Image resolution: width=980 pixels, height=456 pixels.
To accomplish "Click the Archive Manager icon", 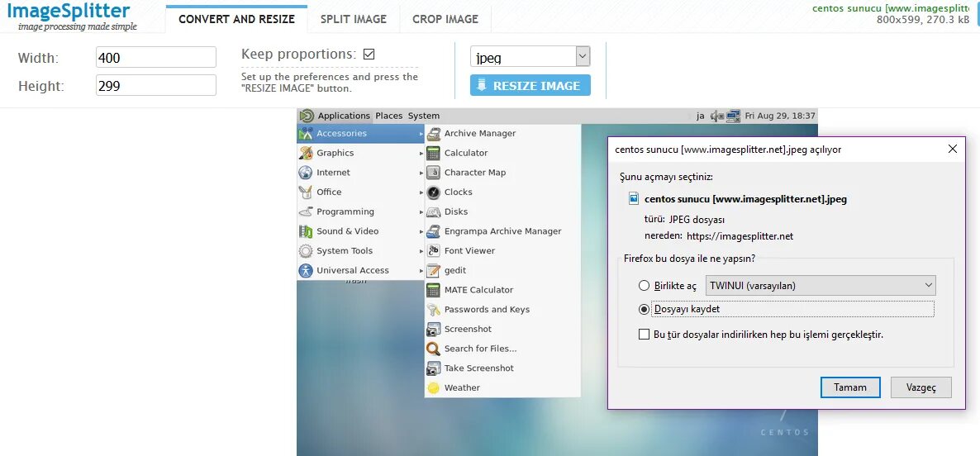I will (434, 134).
